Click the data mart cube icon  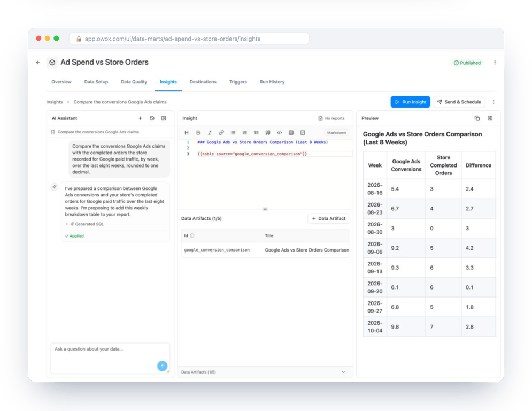coord(52,63)
